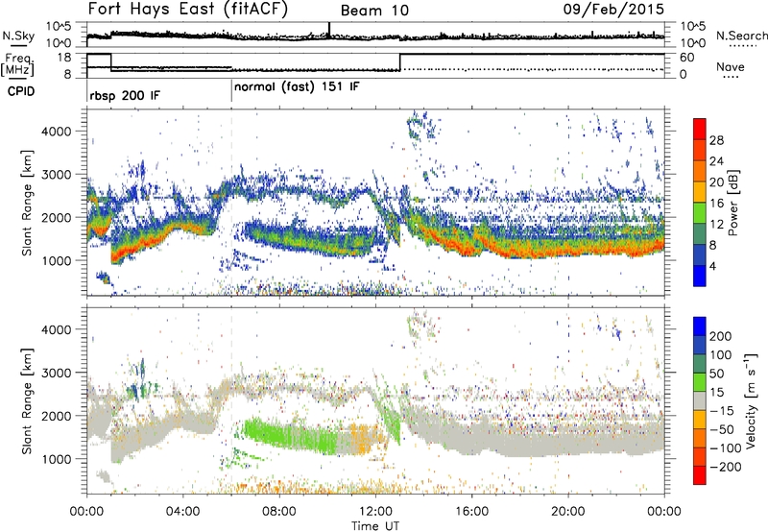Click the "04:00" time axis tick
Image resolution: width=768 pixels, height=532 pixels.
pos(183,511)
